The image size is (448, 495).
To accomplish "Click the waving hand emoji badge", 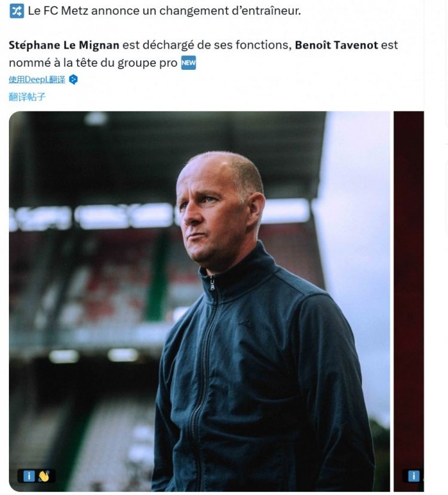I will point(44,476).
